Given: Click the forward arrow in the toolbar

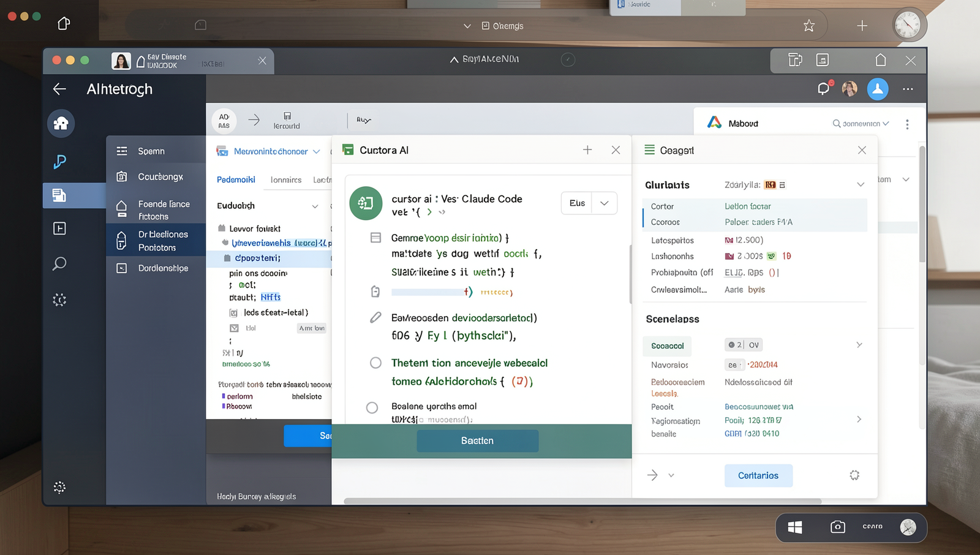Looking at the screenshot, I should [254, 120].
